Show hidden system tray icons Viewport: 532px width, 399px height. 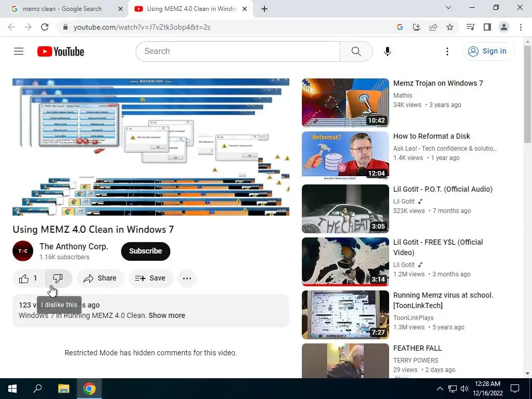tap(440, 389)
